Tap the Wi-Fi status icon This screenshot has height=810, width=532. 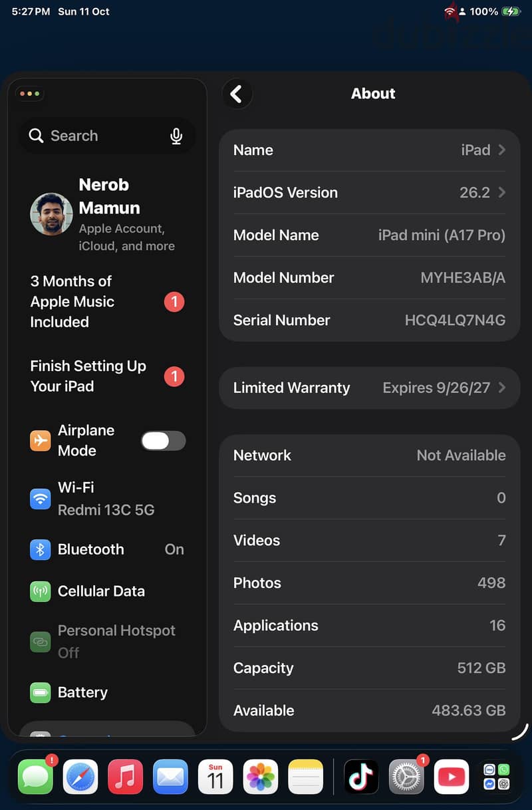tap(450, 11)
